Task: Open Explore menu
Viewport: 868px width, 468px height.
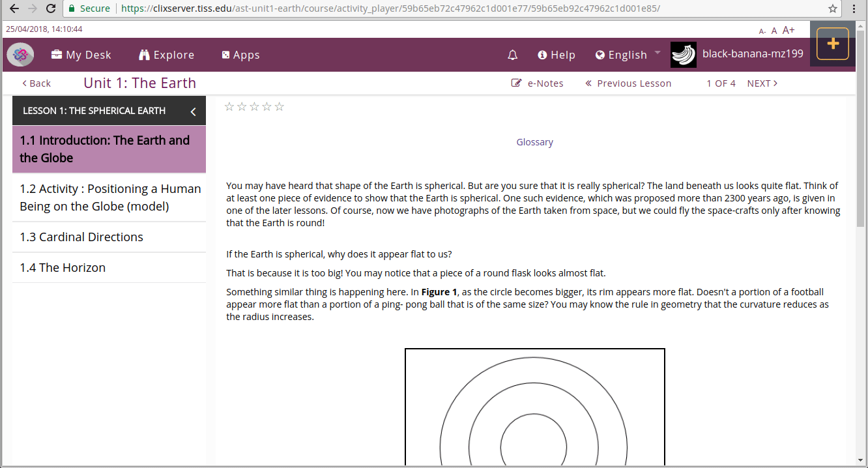Action: tap(167, 55)
